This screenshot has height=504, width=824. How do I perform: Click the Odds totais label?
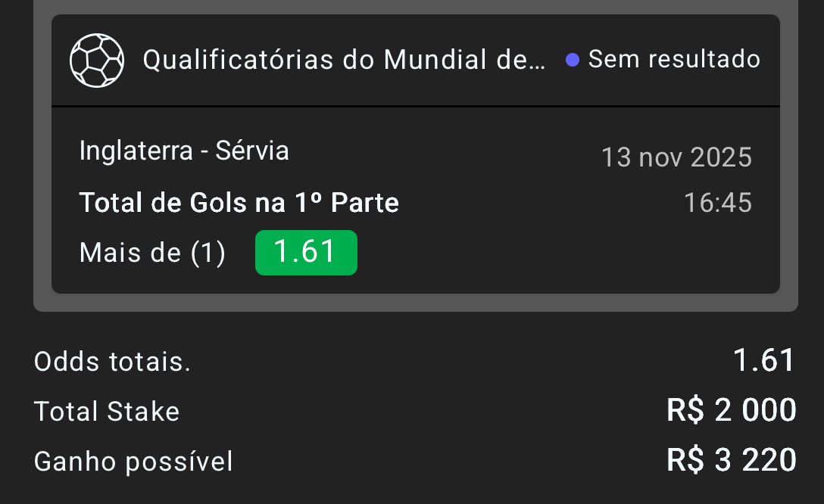click(x=112, y=362)
